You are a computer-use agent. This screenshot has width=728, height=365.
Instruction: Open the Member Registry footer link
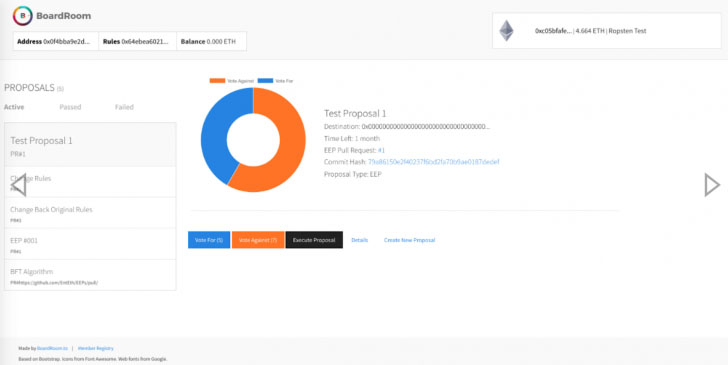tap(95, 348)
